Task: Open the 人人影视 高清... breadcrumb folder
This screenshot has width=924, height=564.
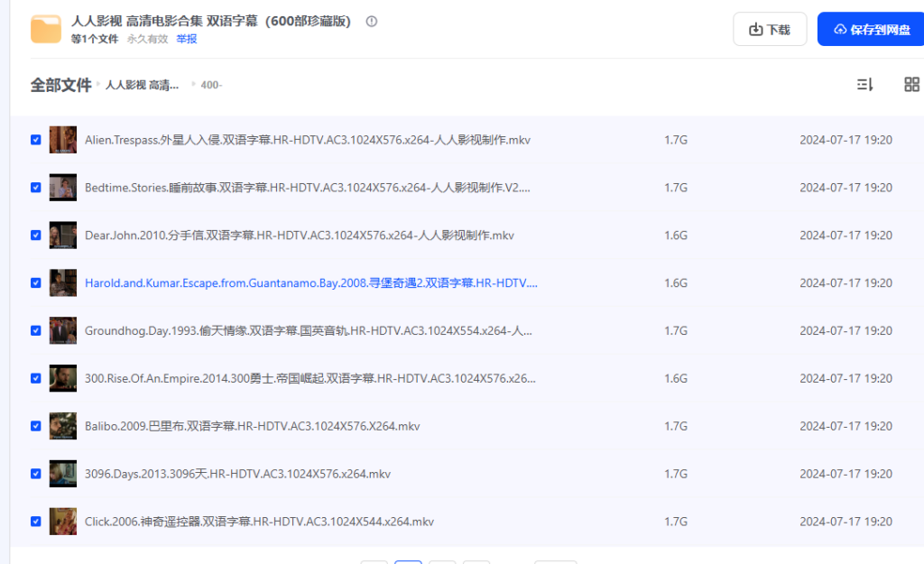Action: [x=142, y=85]
